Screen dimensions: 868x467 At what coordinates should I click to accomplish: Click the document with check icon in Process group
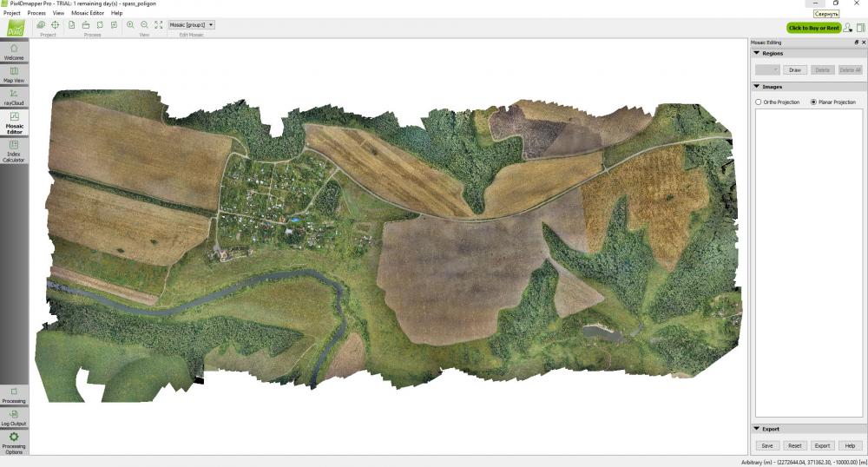pyautogui.click(x=72, y=25)
